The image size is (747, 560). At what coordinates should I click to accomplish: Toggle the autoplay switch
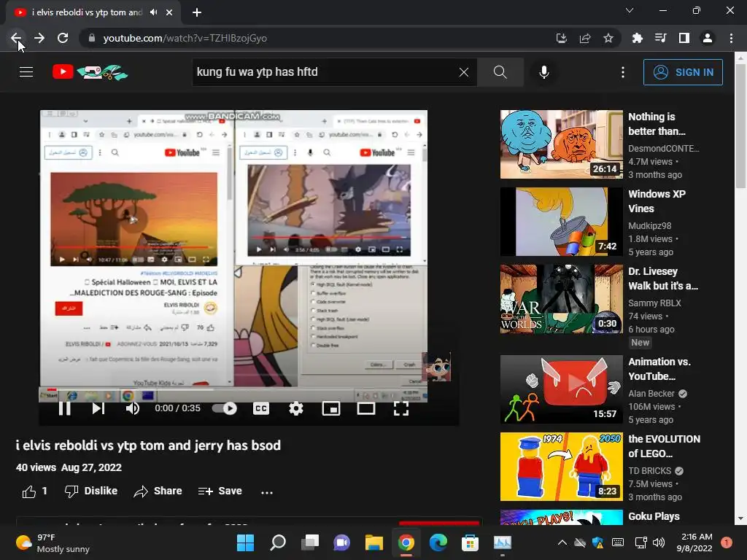point(225,408)
